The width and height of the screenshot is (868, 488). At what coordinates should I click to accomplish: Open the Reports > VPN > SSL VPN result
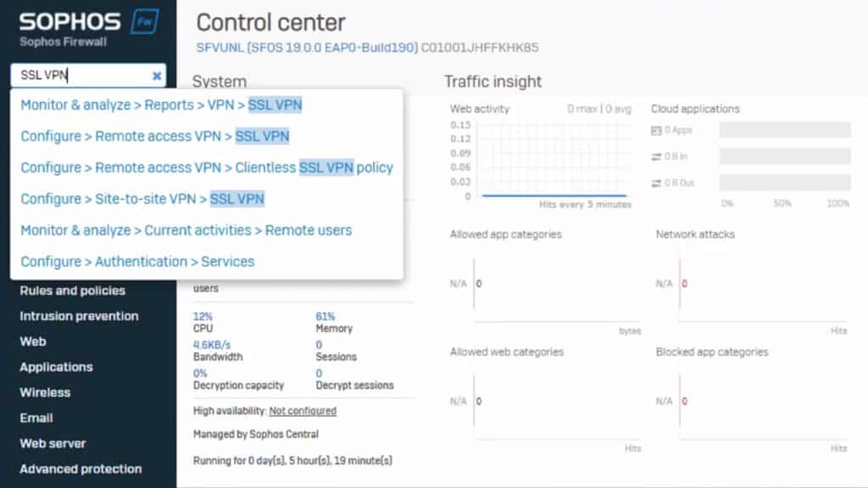[x=161, y=104]
